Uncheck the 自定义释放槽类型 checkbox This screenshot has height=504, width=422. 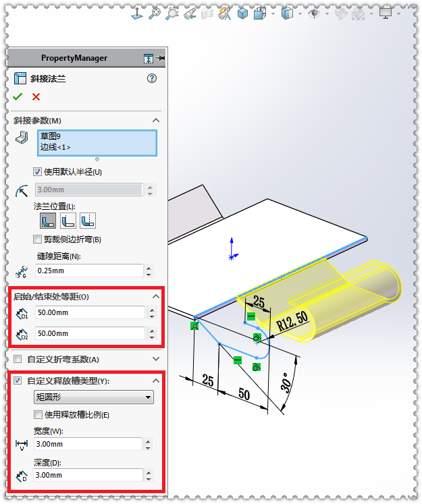(x=18, y=381)
